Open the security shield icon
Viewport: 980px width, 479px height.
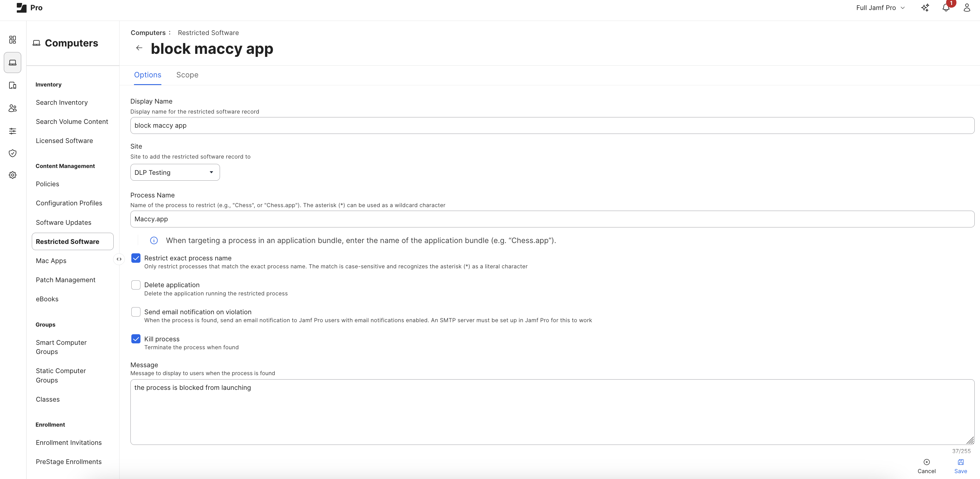pos(13,153)
